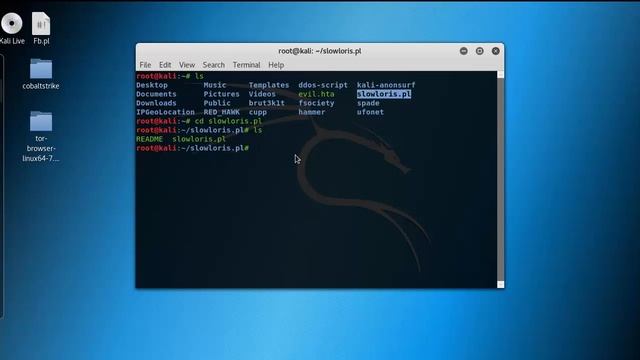
Task: Click 'Music' in the ls output
Action: tap(215, 85)
